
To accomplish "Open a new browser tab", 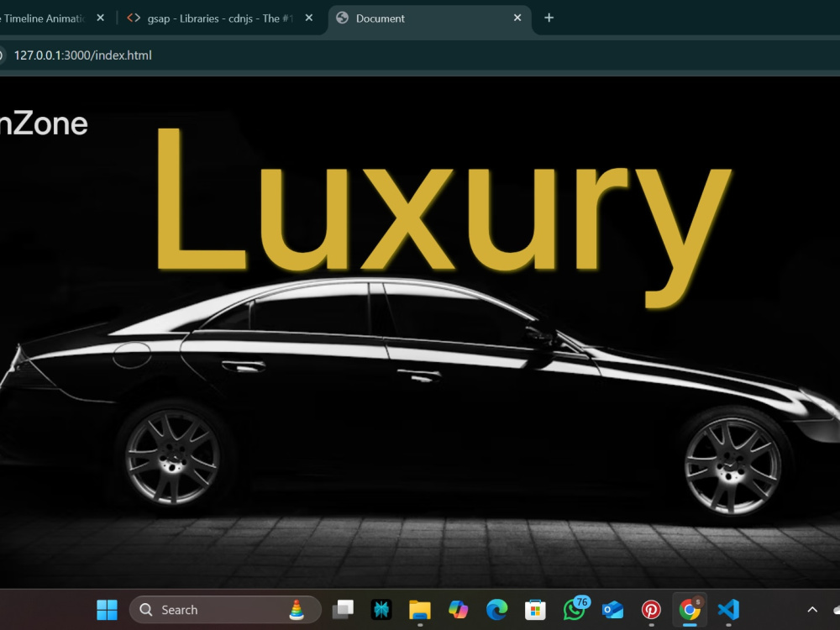I will (x=549, y=18).
